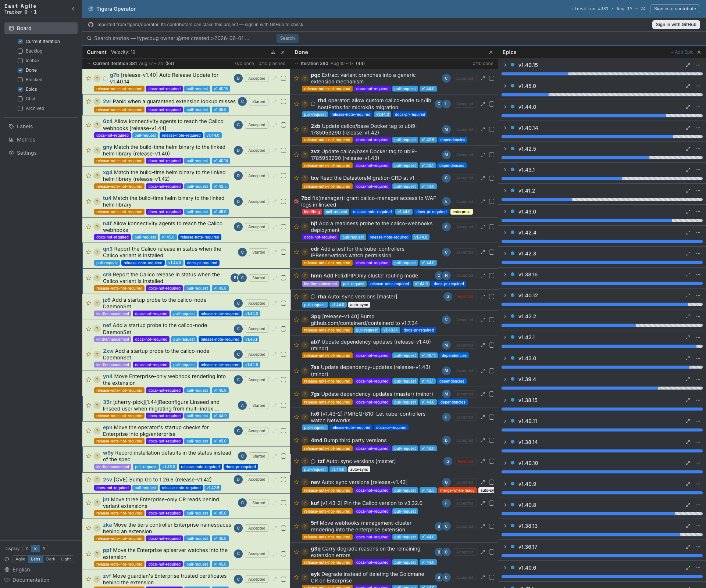This screenshot has width=706, height=588.
Task: Click Sign in to contribute
Action: click(x=675, y=9)
